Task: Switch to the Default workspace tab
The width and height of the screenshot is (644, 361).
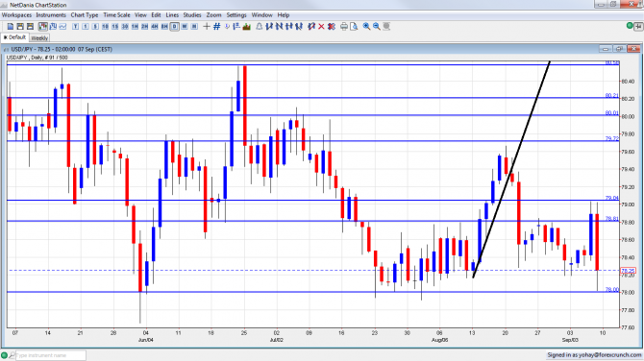Action: (14, 37)
